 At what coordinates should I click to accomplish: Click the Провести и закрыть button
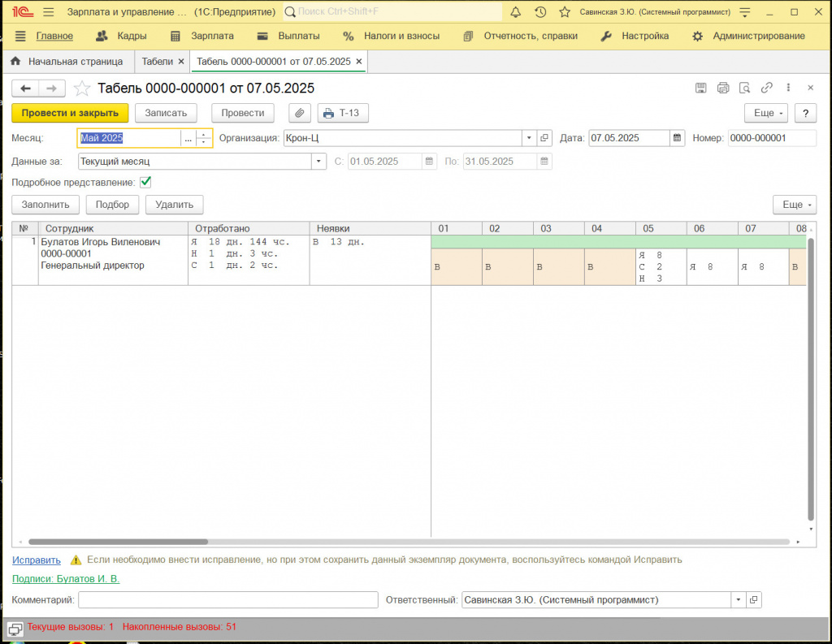pyautogui.click(x=70, y=113)
